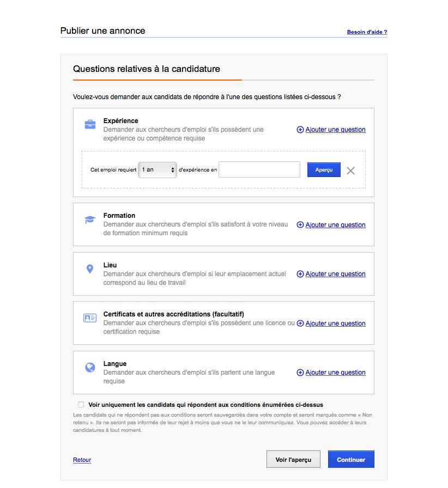Click plus icon beside Formation's add question
Image resolution: width=448 pixels, height=488 pixels.
coord(300,225)
